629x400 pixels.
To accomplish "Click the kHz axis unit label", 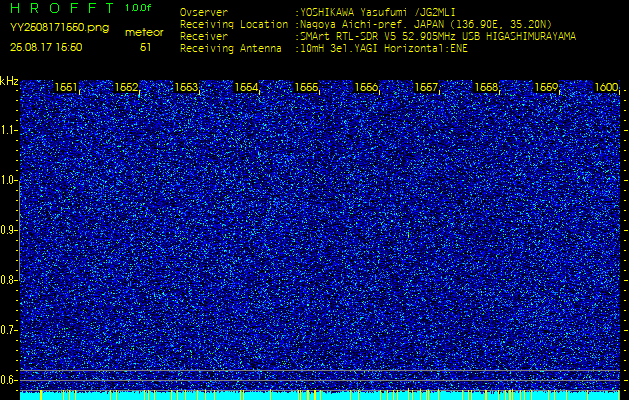I will coord(9,81).
